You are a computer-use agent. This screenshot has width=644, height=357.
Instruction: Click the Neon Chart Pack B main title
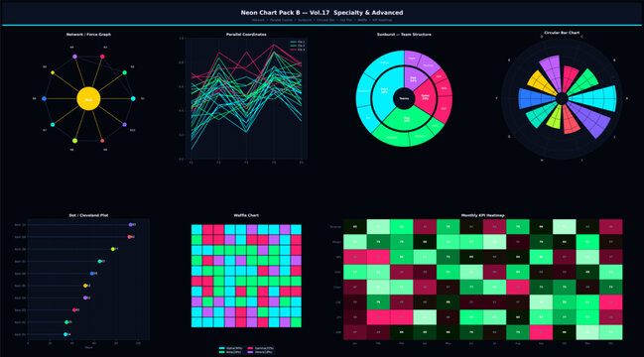[322, 13]
